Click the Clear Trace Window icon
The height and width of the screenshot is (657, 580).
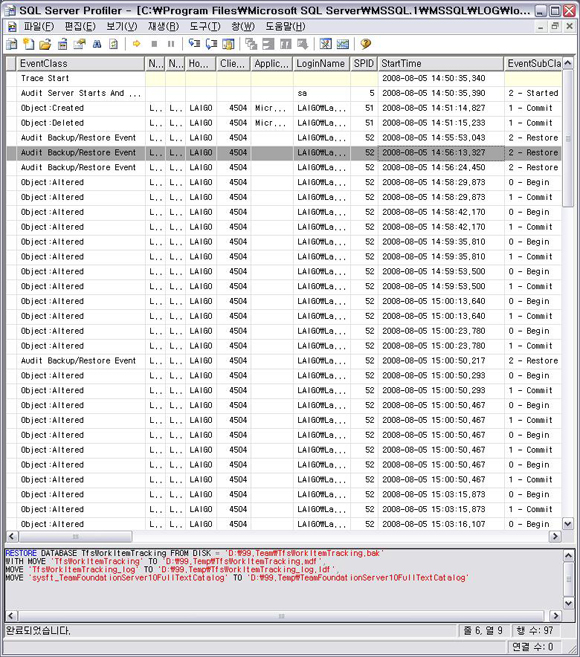tap(114, 44)
